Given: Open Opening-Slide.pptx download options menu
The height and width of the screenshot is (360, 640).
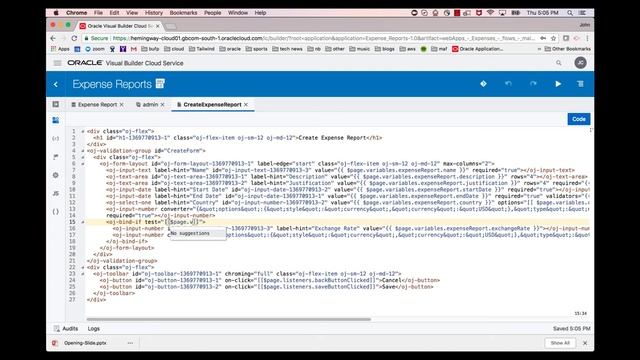Looking at the screenshot, I should click(x=130, y=343).
